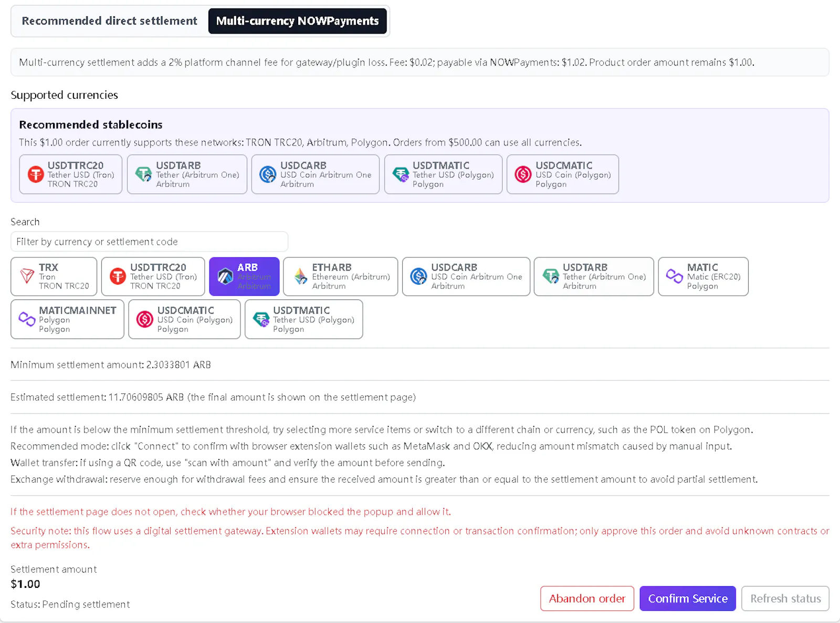The width and height of the screenshot is (840, 623).
Task: Select USDCMATIC label in Recommended stablecoins
Action: [564, 165]
